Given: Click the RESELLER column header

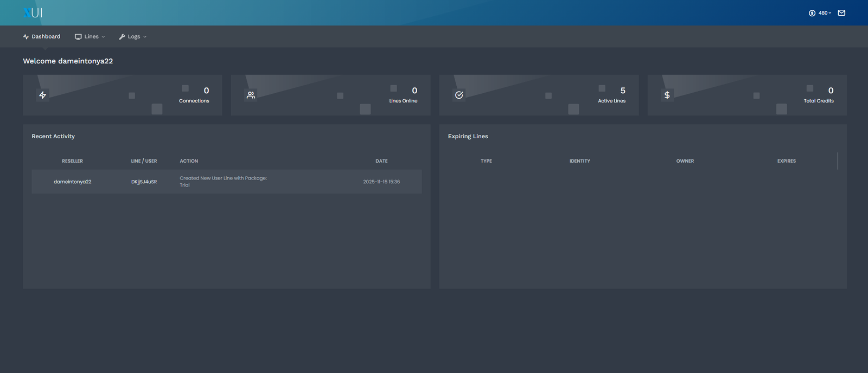Looking at the screenshot, I should coord(72,161).
